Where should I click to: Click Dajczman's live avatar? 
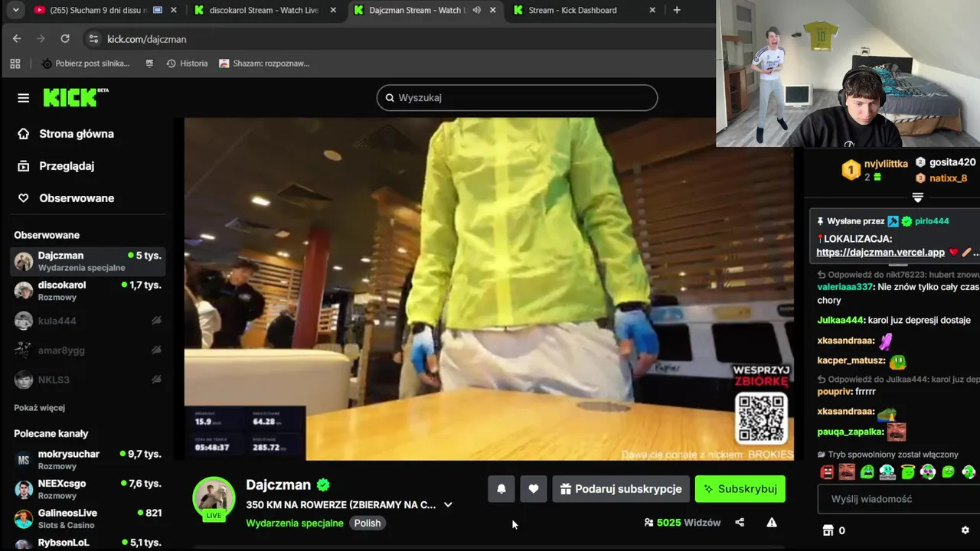(x=214, y=498)
